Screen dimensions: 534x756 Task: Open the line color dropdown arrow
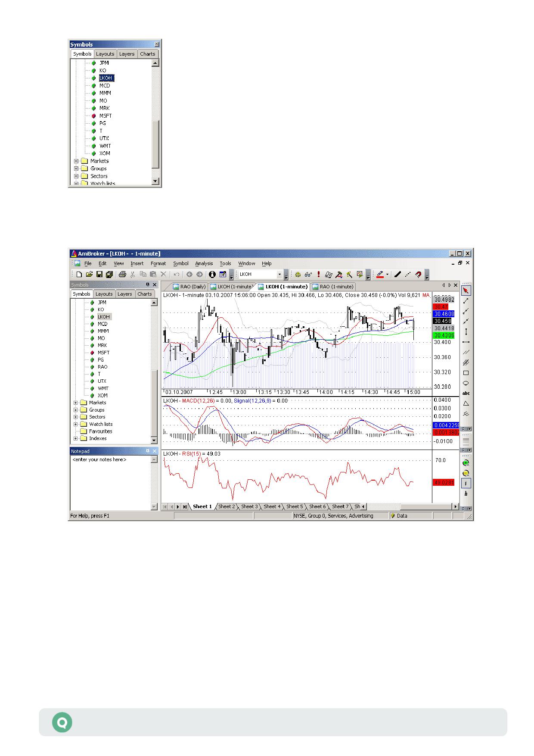(x=387, y=274)
